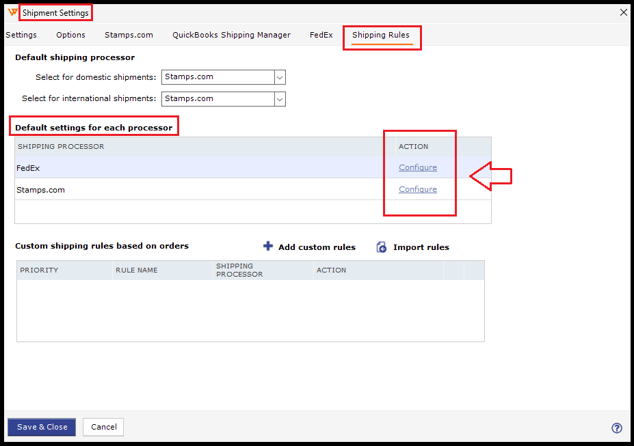Click the Cancel button
This screenshot has width=634, height=446.
pos(104,427)
